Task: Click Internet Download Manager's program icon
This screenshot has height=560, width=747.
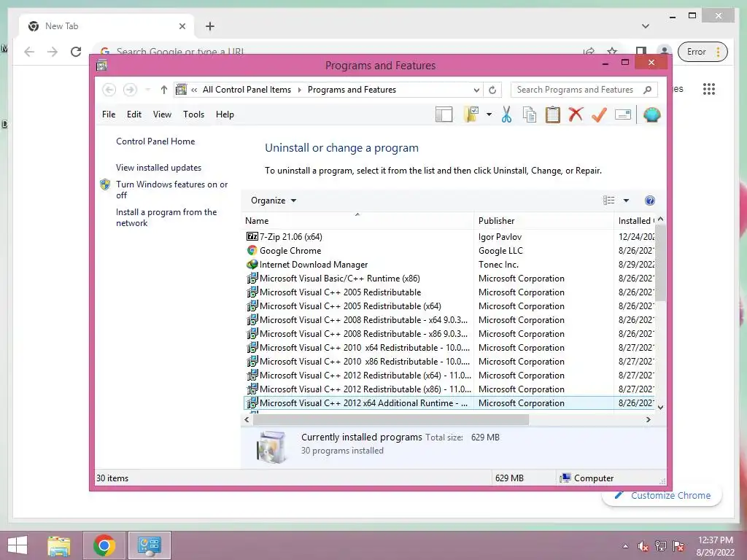Action: (252, 264)
